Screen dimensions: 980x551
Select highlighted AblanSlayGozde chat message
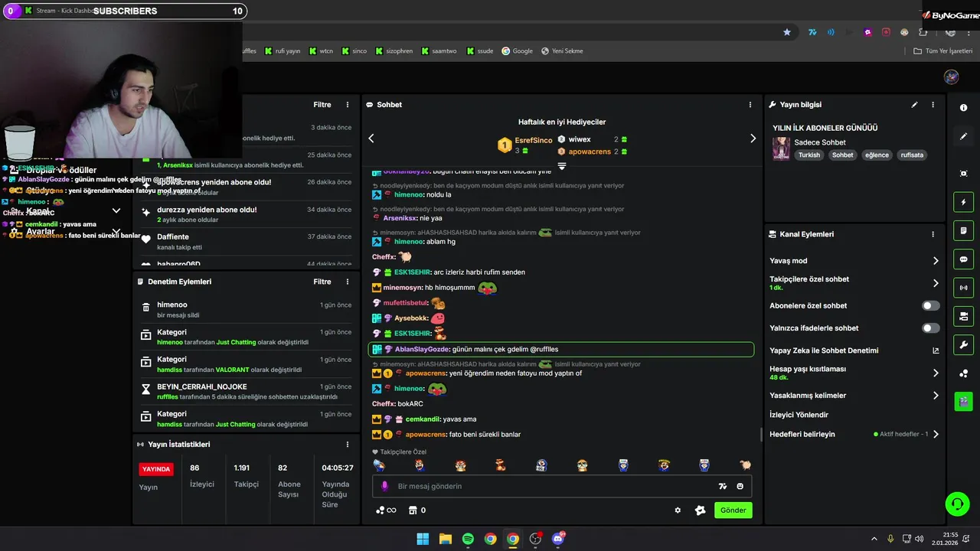pos(561,349)
